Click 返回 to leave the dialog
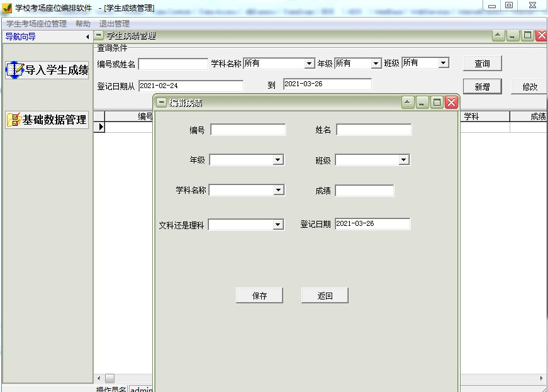 [x=325, y=296]
